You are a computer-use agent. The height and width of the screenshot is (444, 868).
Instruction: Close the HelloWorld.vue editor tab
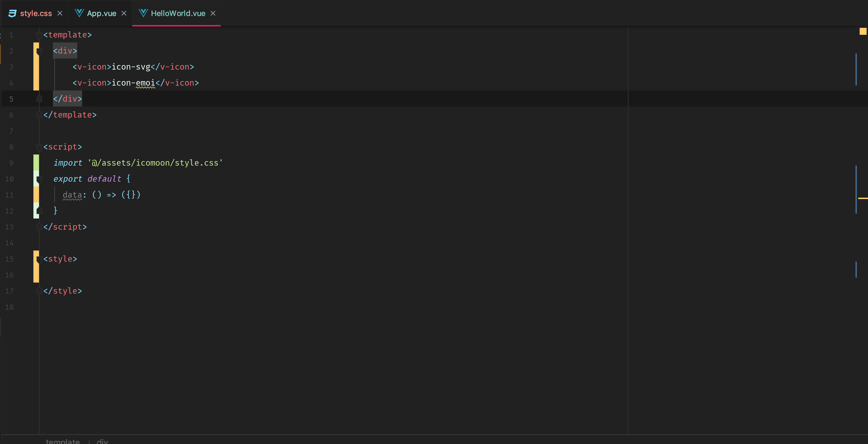click(213, 13)
